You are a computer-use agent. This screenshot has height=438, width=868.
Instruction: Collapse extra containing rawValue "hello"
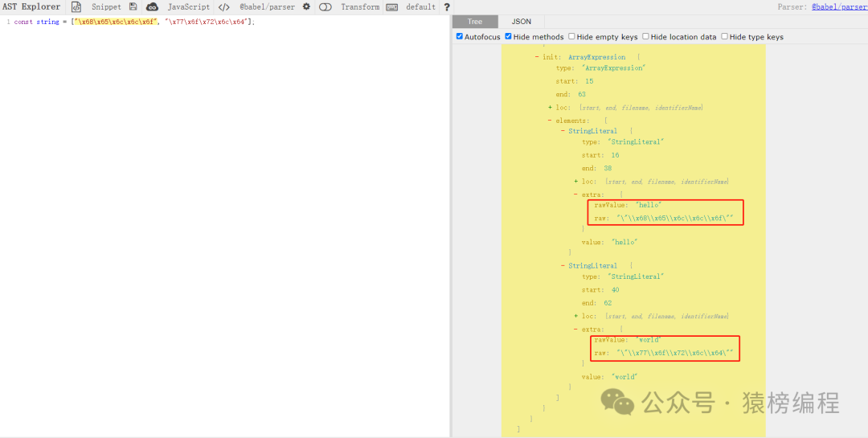(575, 194)
